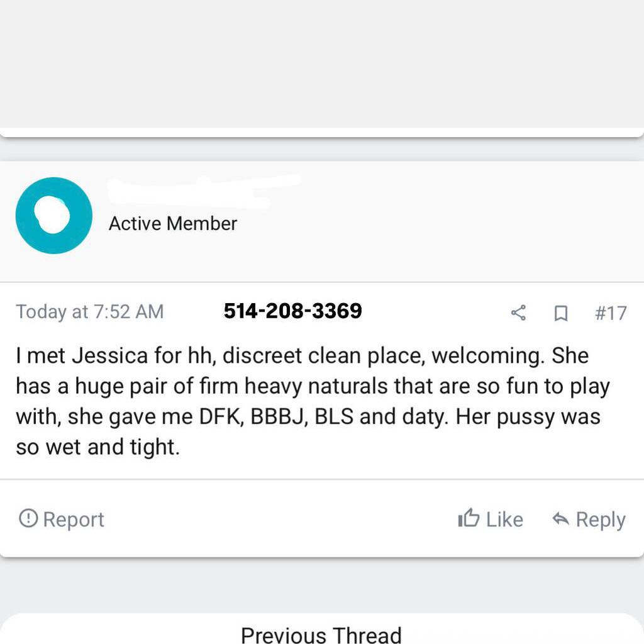644x644 pixels.
Task: Click the bold number beside the timestamp
Action: [292, 311]
